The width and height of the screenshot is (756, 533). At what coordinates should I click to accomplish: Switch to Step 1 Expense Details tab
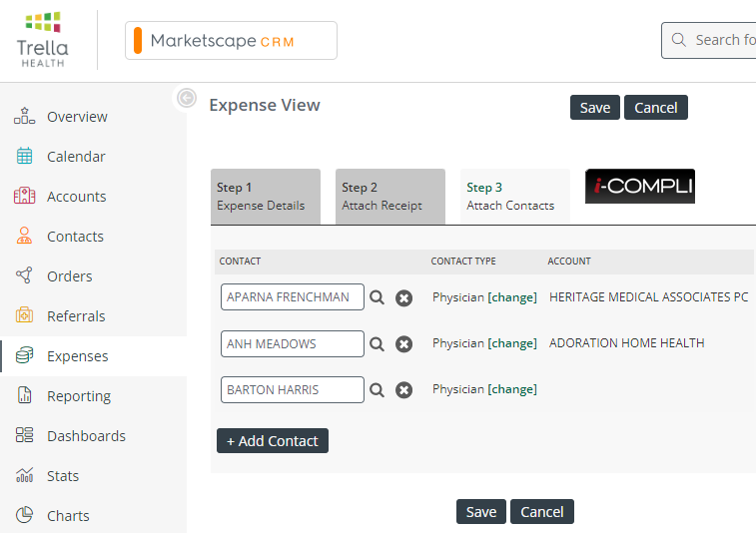pos(266,197)
